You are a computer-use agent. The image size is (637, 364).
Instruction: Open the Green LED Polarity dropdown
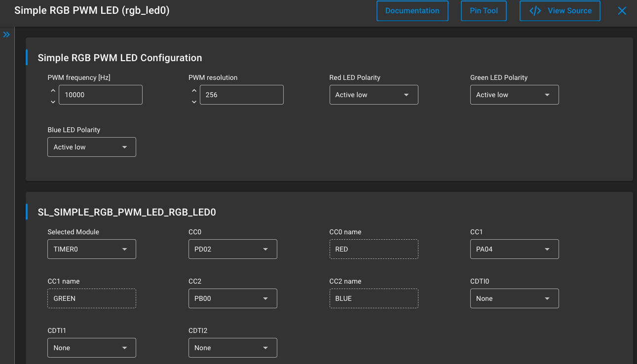coord(514,94)
